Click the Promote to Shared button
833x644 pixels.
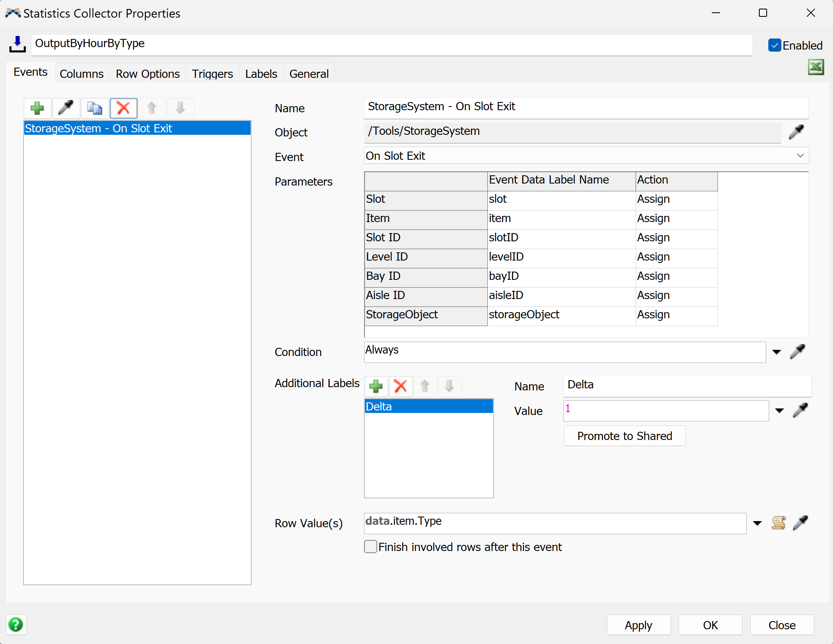(624, 436)
